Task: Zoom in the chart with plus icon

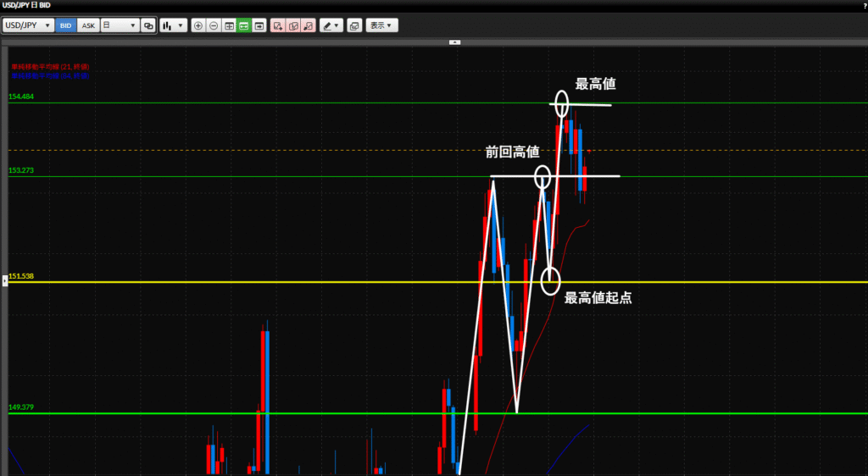Action: pos(198,25)
